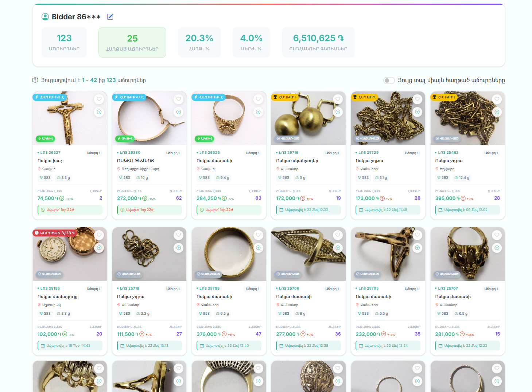Favorite the gold watch lot 25185
The image size is (532, 392).
tap(99, 235)
